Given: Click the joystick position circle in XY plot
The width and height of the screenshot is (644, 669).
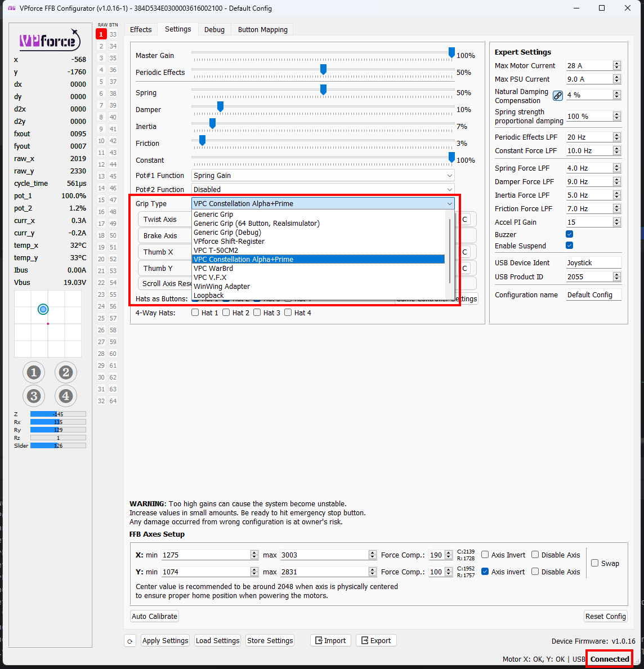Looking at the screenshot, I should [43, 309].
